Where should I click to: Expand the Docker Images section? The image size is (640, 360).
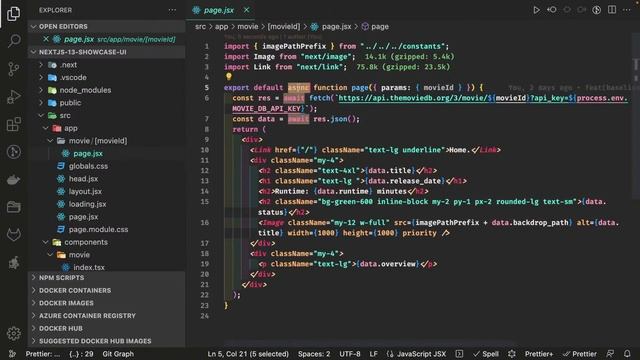point(107,303)
